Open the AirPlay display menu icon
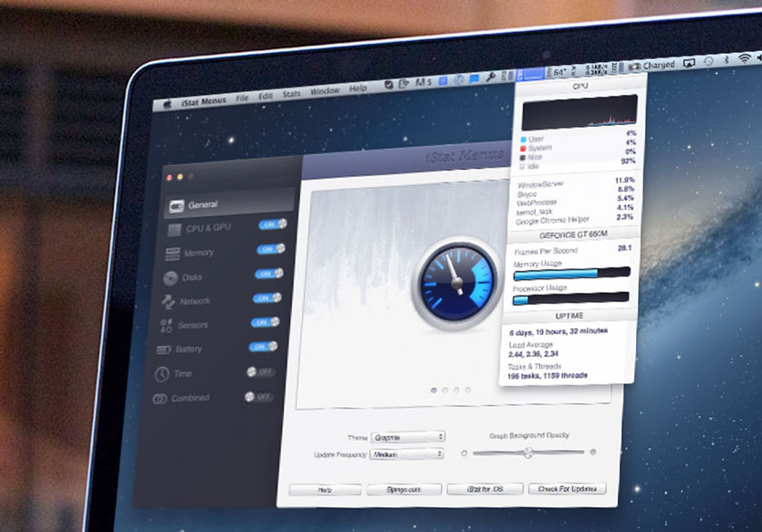 (689, 63)
